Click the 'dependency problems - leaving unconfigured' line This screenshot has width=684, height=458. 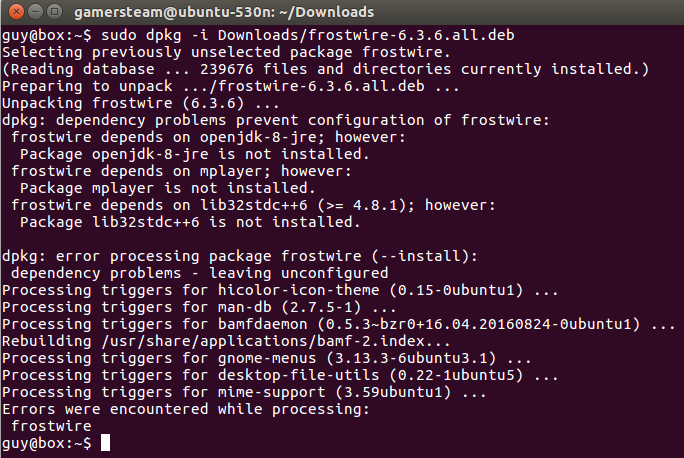[199, 273]
